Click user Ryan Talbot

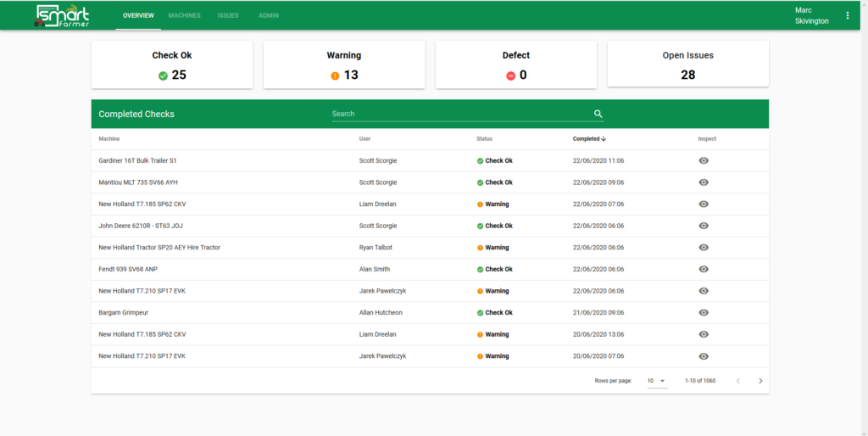[376, 248]
